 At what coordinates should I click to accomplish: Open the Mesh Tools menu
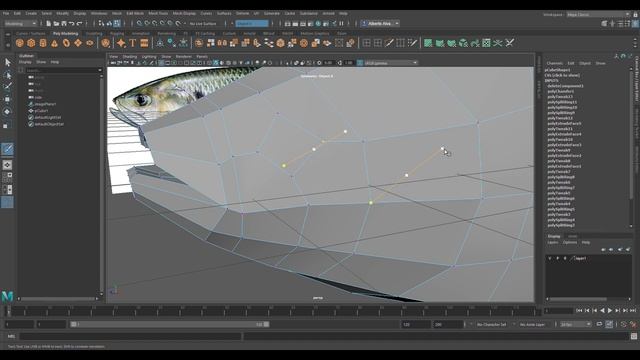pos(158,13)
